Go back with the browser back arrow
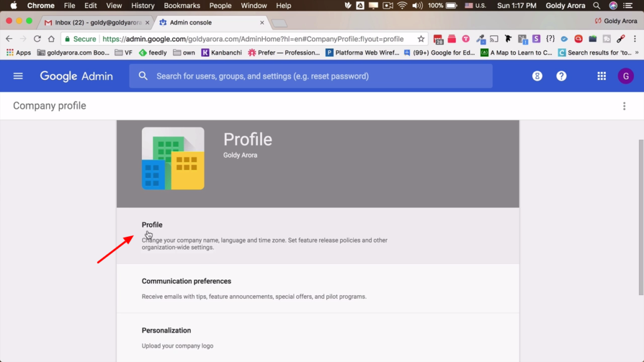This screenshot has width=644, height=362. click(x=9, y=39)
